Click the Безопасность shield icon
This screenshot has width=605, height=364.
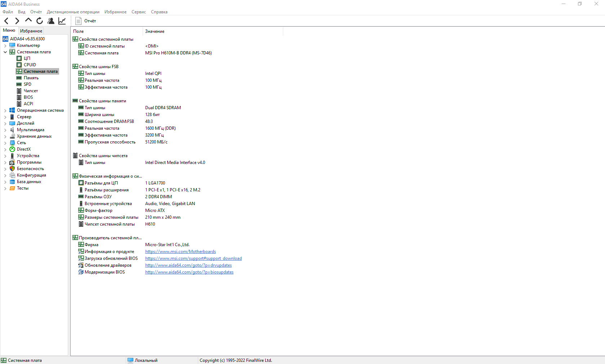coord(12,169)
